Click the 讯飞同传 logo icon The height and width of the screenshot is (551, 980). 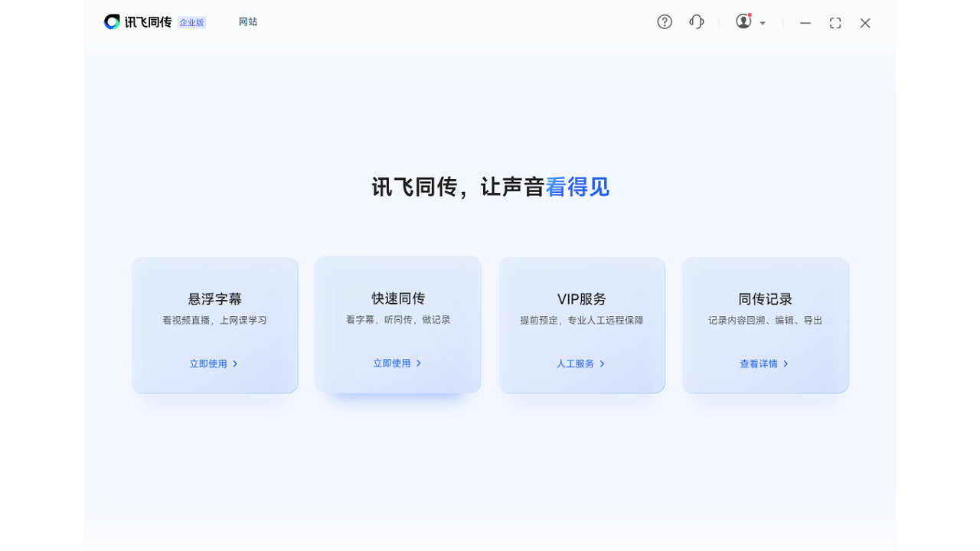(113, 22)
